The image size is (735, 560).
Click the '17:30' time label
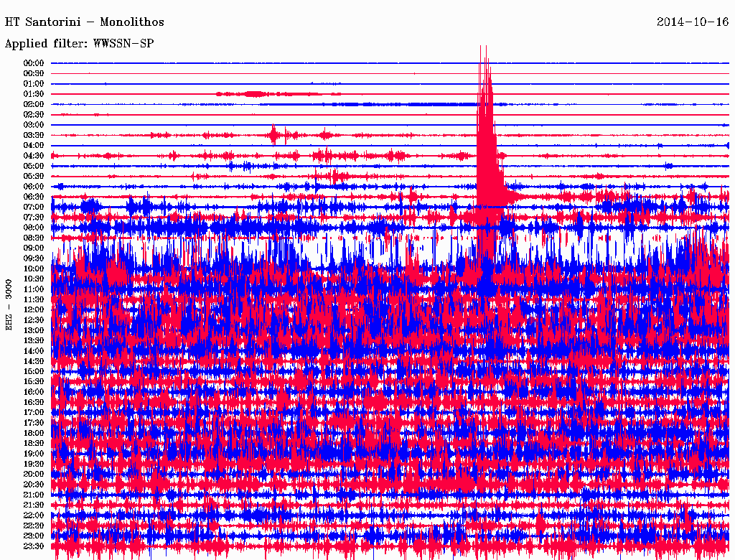(x=34, y=423)
